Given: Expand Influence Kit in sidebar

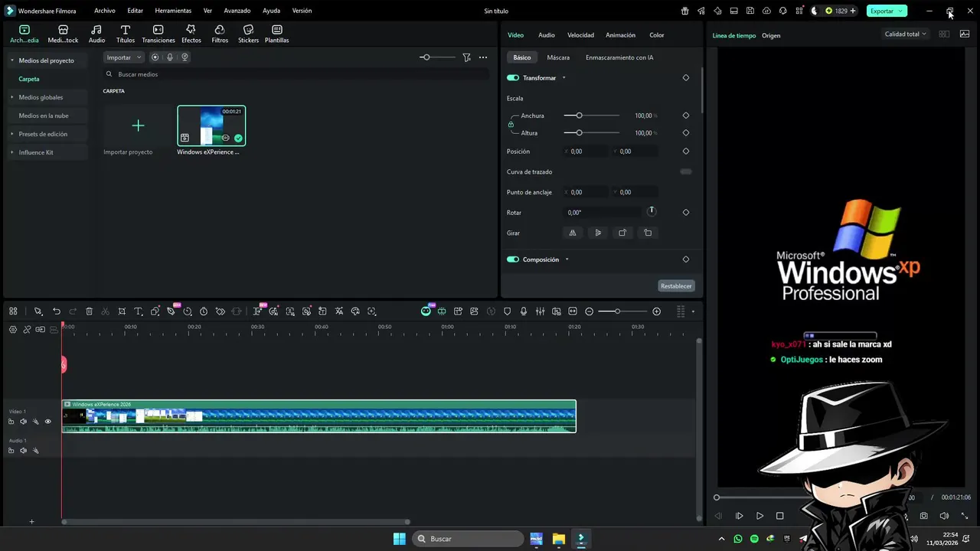Looking at the screenshot, I should (x=12, y=152).
